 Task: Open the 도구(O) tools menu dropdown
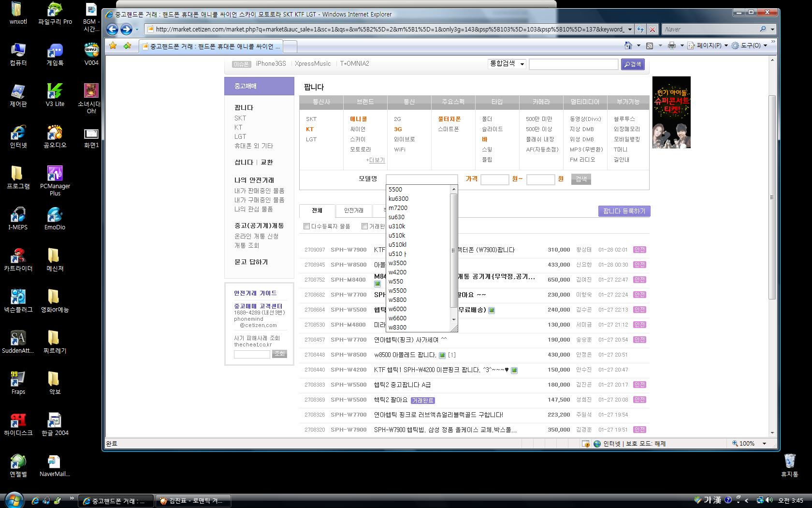pos(749,45)
